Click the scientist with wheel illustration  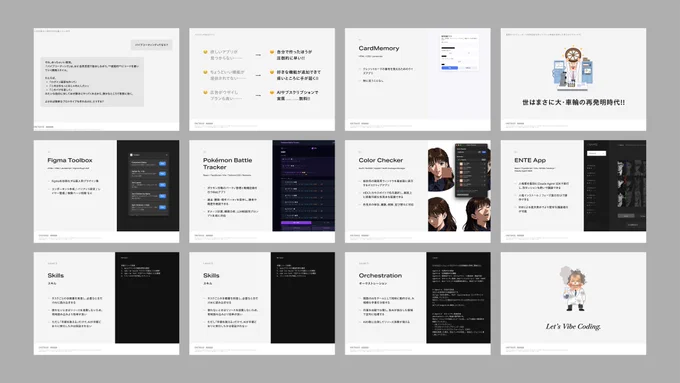pos(573,68)
